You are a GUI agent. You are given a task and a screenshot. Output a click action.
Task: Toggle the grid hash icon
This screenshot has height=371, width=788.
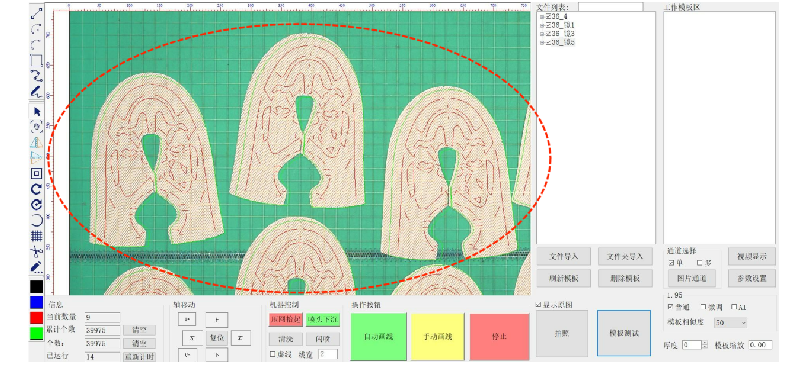click(x=36, y=235)
